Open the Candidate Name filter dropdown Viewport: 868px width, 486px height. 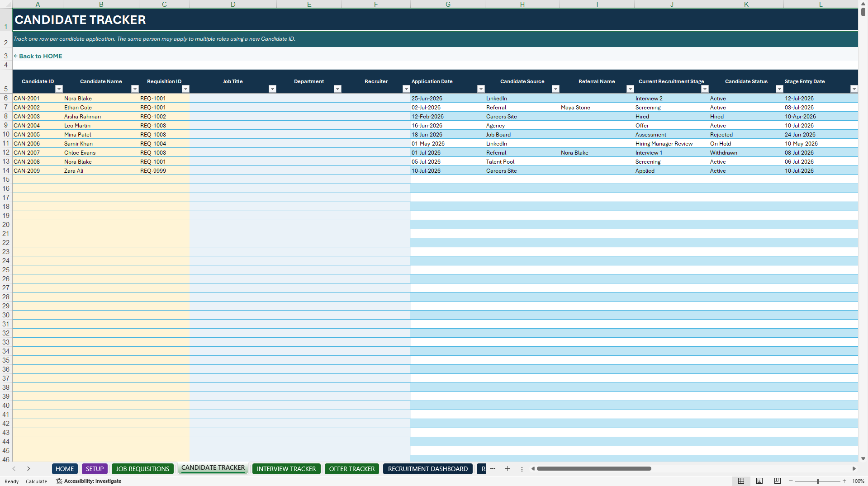135,89
